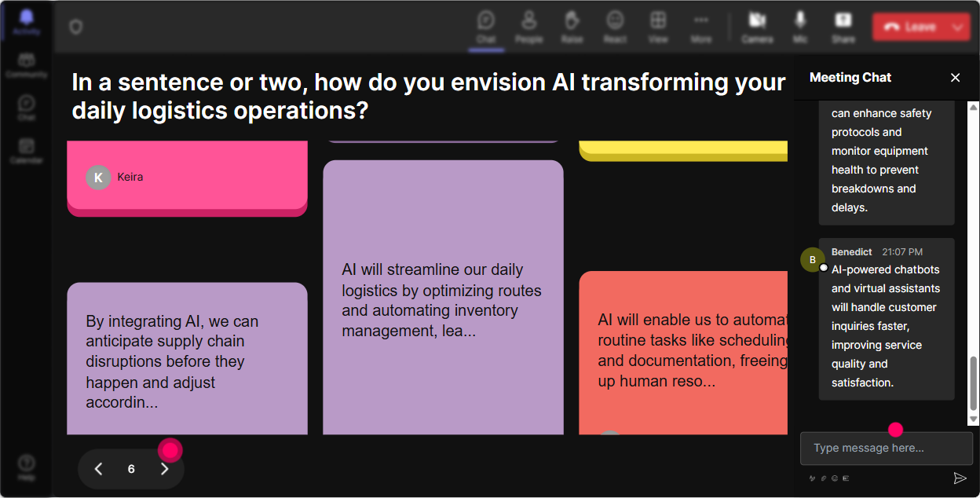Open Help in the left sidebar

[27, 467]
